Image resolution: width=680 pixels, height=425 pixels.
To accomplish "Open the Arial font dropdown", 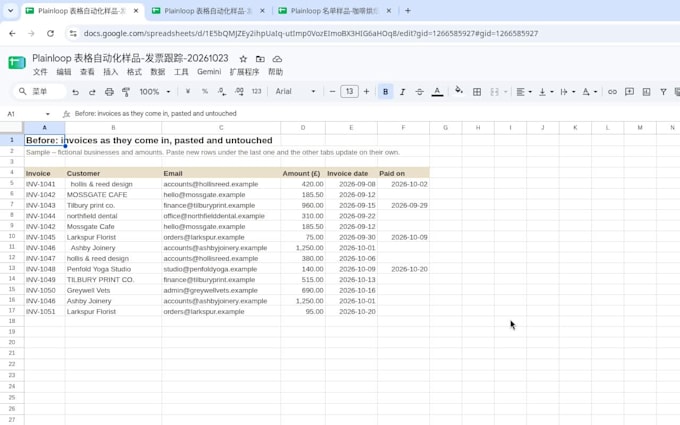I will pyautogui.click(x=295, y=92).
